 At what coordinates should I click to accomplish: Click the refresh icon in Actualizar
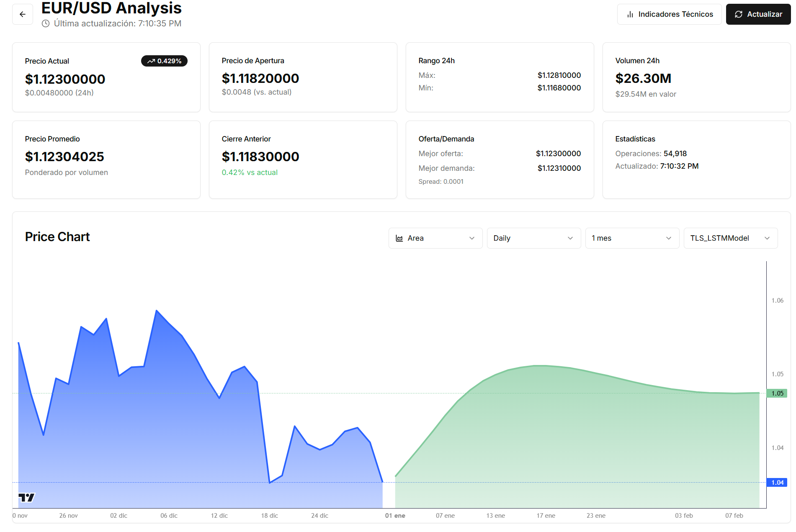739,14
